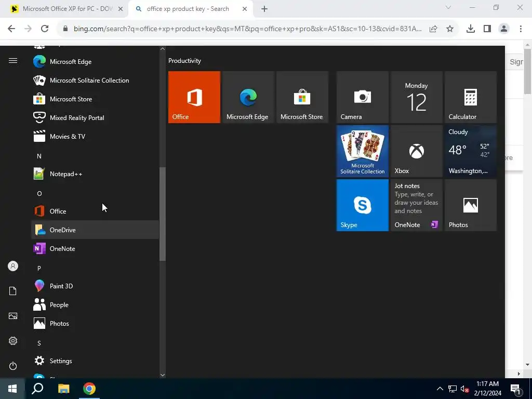The image size is (532, 399).
Task: Click the muted volume tray icon
Action: point(465,389)
